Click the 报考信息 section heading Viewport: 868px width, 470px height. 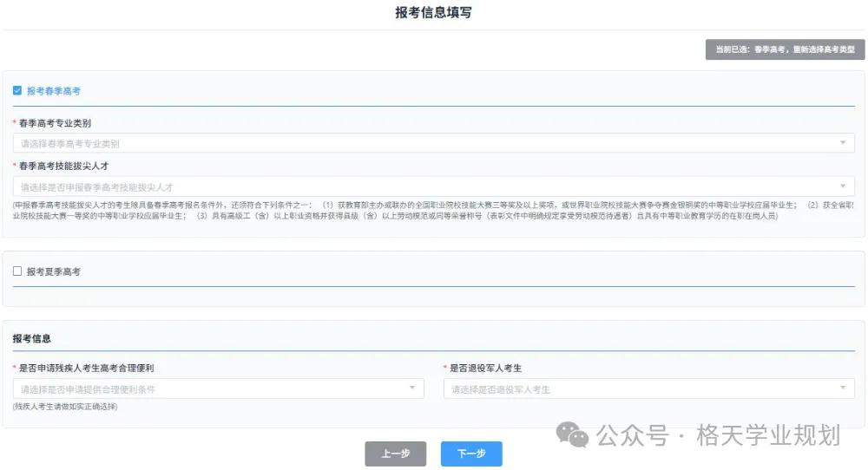pyautogui.click(x=31, y=338)
